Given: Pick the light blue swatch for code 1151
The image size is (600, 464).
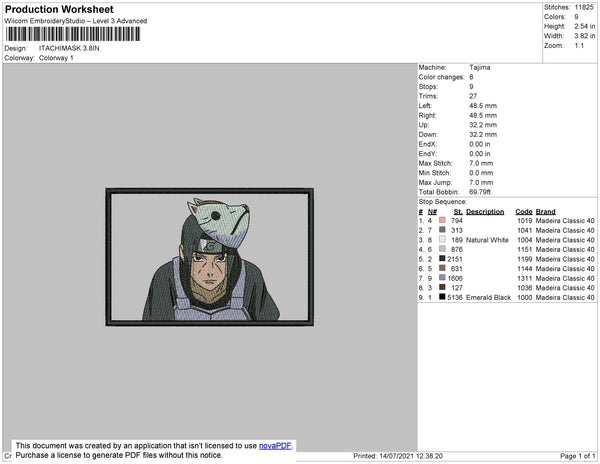Looking at the screenshot, I should tap(442, 249).
